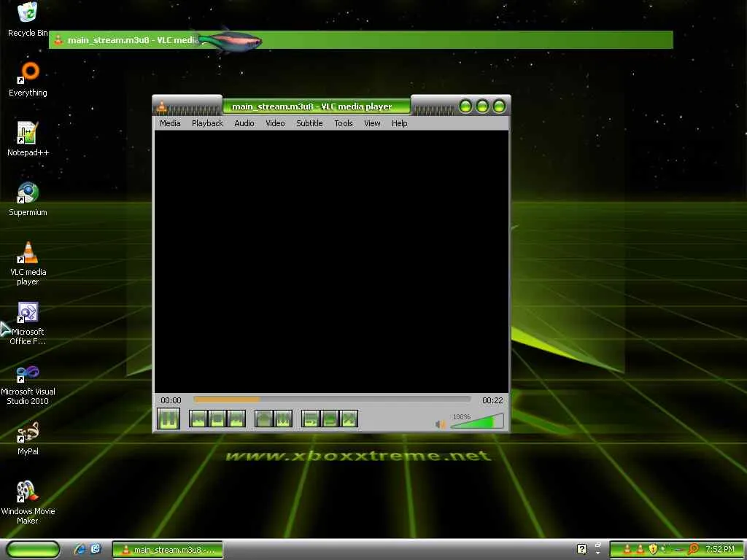This screenshot has height=560, width=747.
Task: Open the green Start button
Action: click(x=34, y=550)
